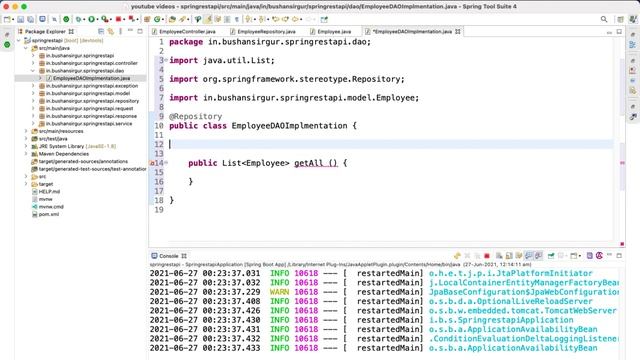Toggle Show Console on standard error change
The height and width of the screenshot is (360, 640).
pos(538,256)
